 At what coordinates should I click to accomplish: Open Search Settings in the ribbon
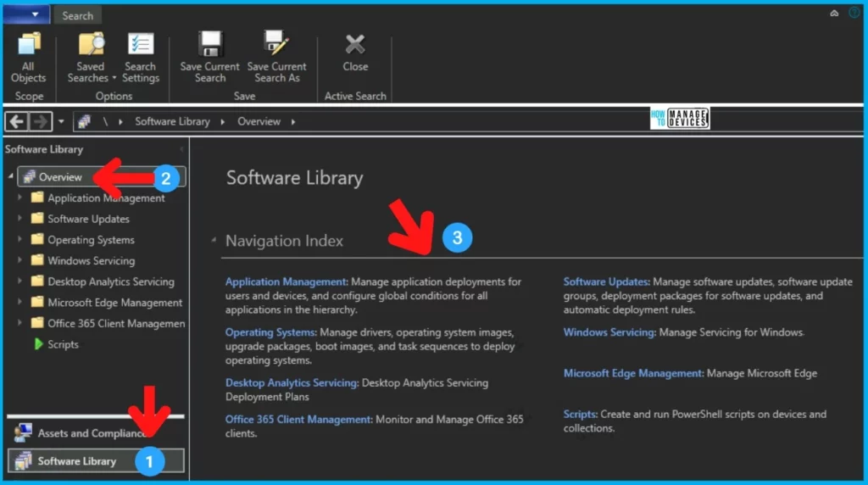point(141,57)
